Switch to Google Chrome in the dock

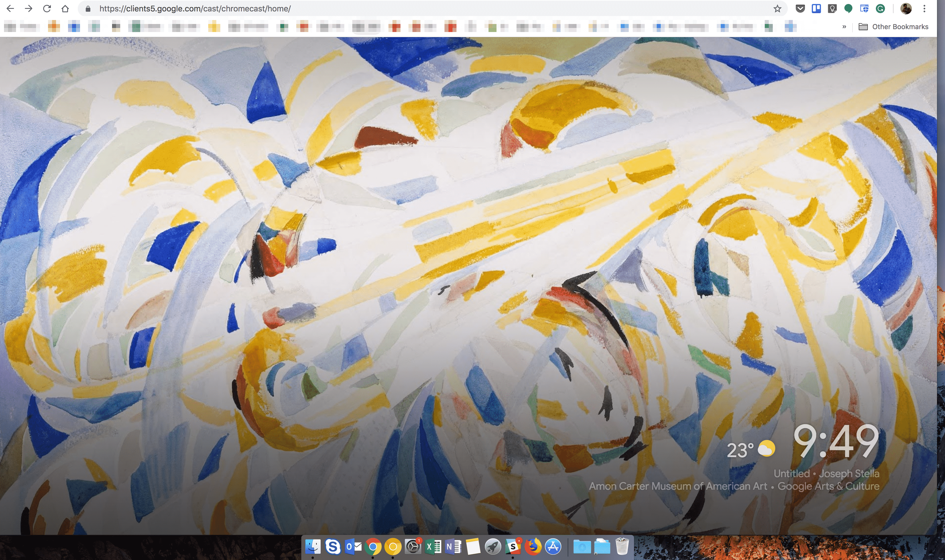(x=373, y=546)
